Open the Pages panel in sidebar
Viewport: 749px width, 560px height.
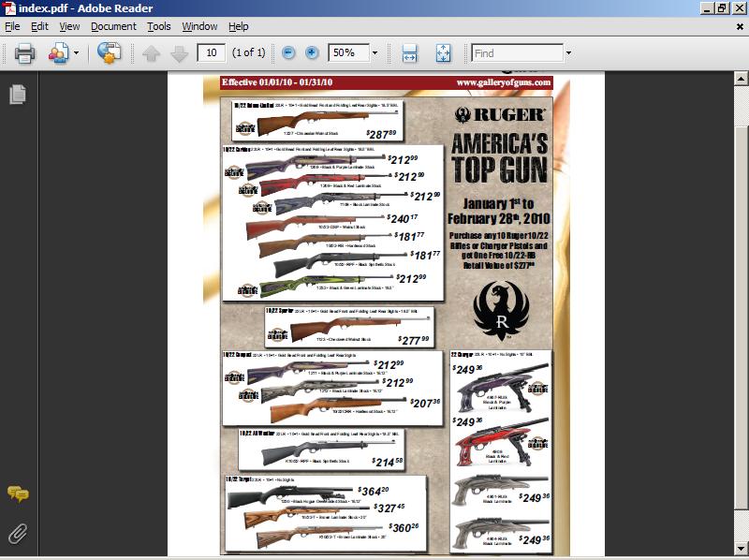tap(17, 94)
